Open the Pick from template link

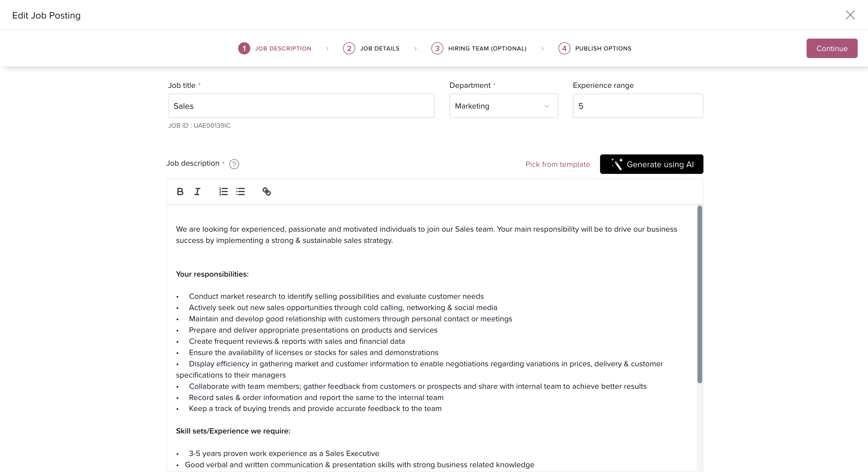pos(558,164)
